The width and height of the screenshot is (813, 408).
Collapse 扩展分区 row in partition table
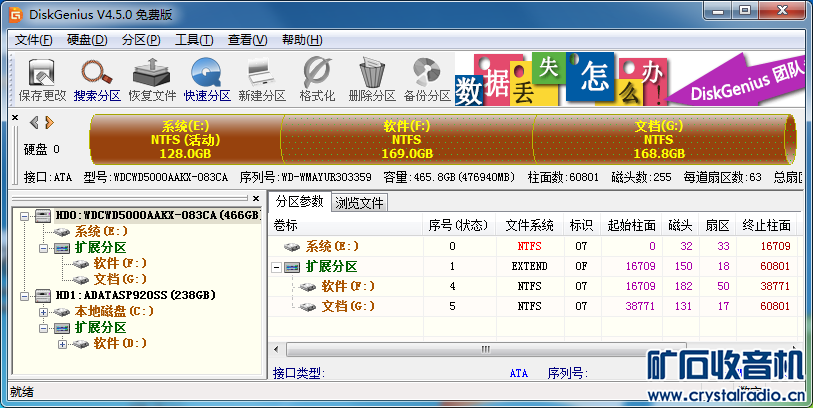(276, 268)
